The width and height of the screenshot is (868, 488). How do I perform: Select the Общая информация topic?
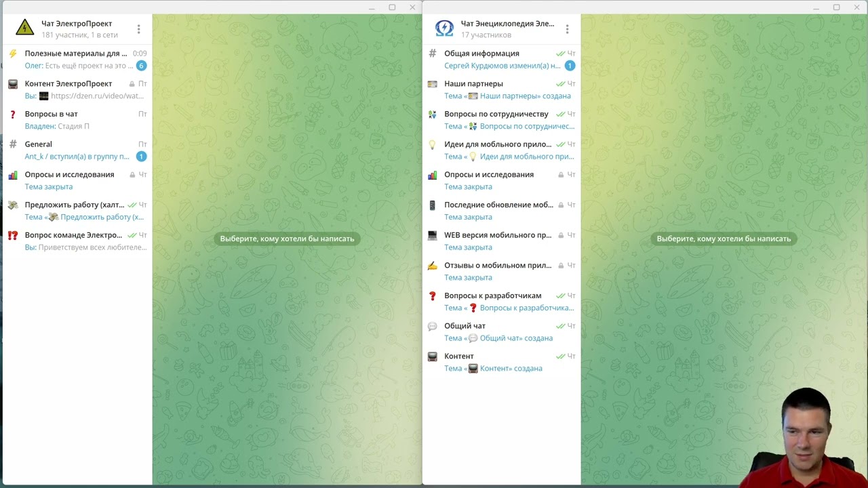pos(501,60)
